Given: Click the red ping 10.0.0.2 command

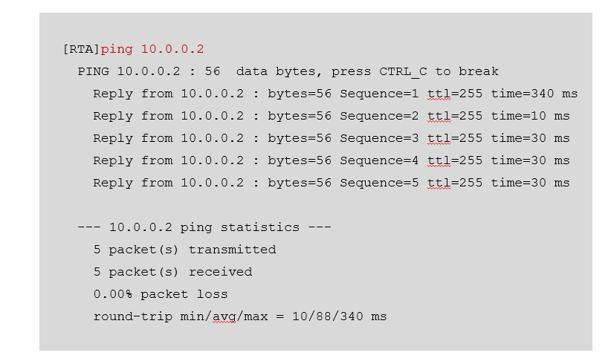Looking at the screenshot, I should point(152,50).
